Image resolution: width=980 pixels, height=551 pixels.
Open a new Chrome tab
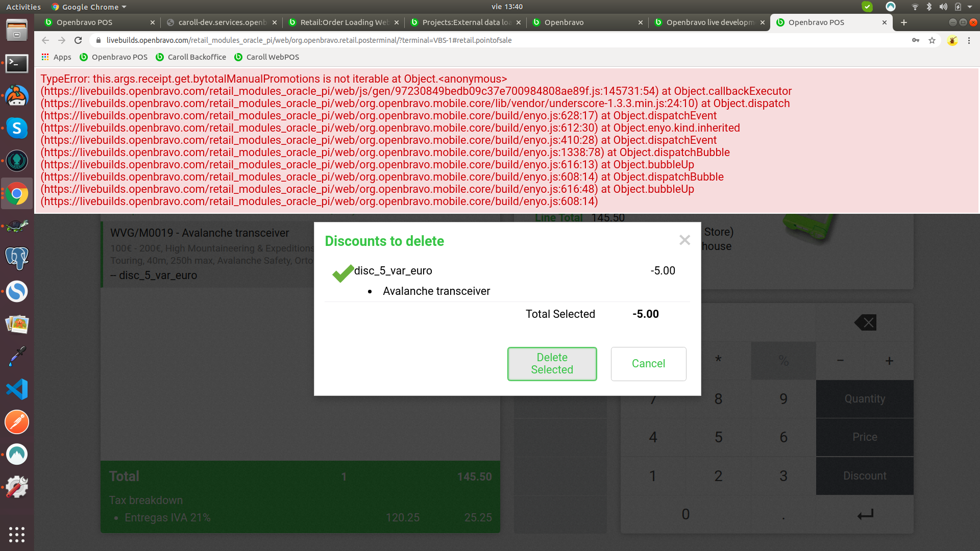[x=904, y=22]
